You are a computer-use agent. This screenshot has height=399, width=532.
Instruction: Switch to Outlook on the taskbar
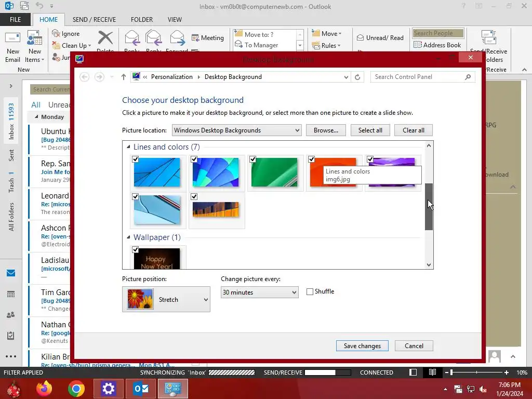click(141, 389)
